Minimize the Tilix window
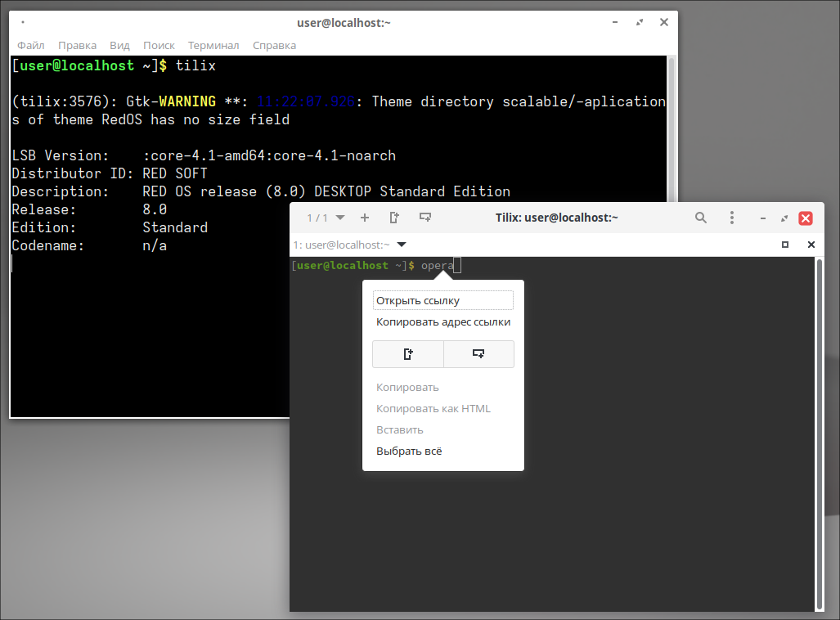840x620 pixels. (x=763, y=218)
